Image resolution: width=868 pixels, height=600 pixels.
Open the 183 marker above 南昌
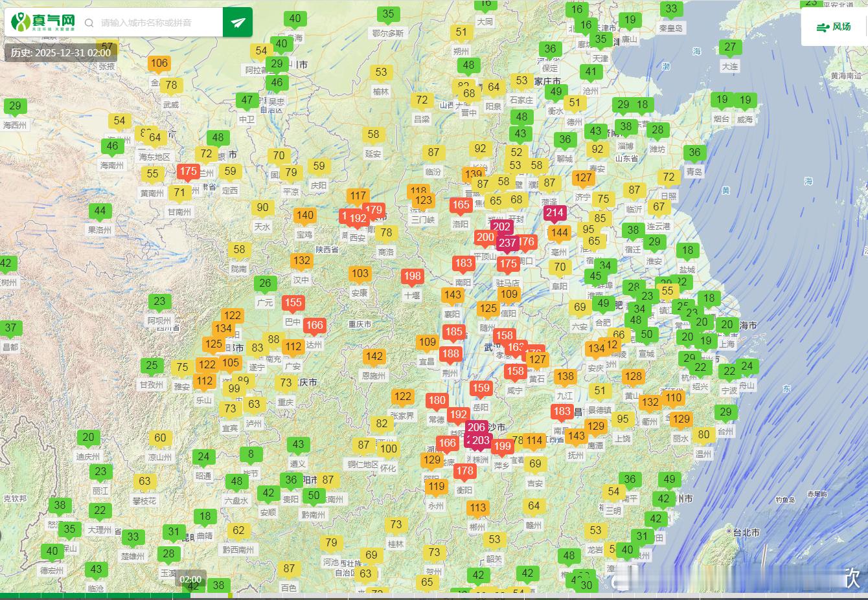[562, 412]
